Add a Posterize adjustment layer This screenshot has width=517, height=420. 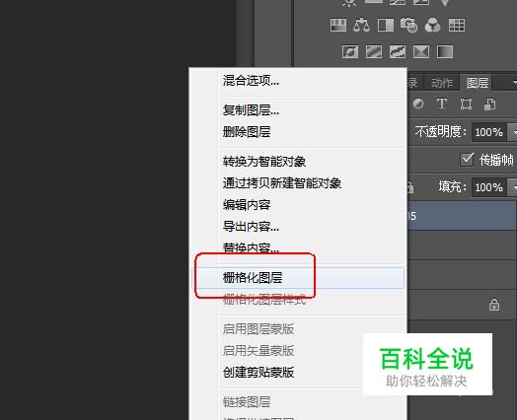click(x=374, y=51)
